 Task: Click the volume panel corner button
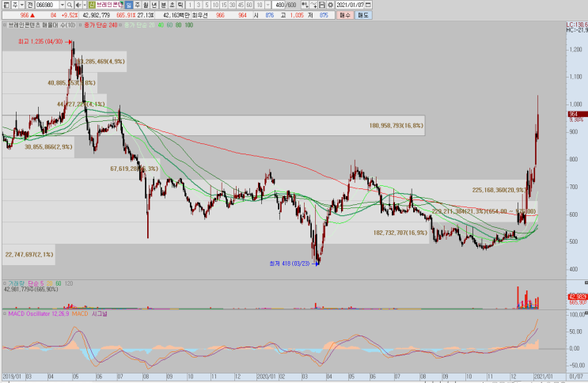(586, 283)
